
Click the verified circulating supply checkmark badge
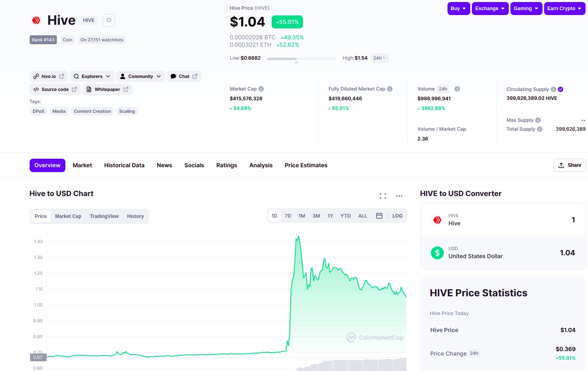560,89
